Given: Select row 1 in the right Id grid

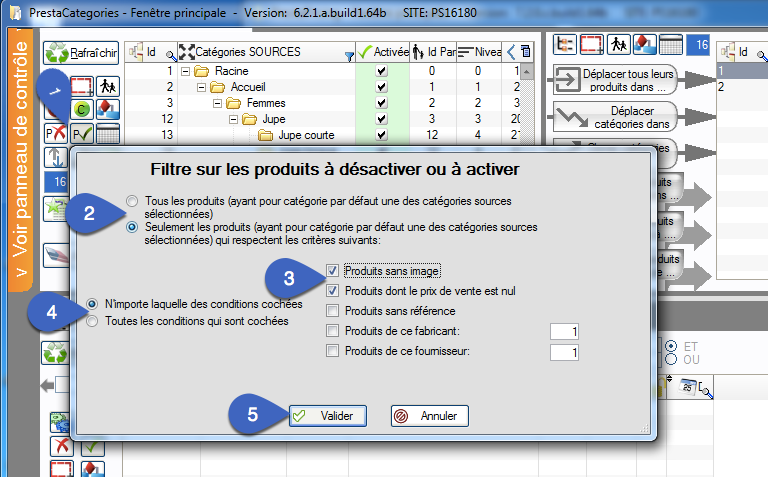Looking at the screenshot, I should click(742, 71).
